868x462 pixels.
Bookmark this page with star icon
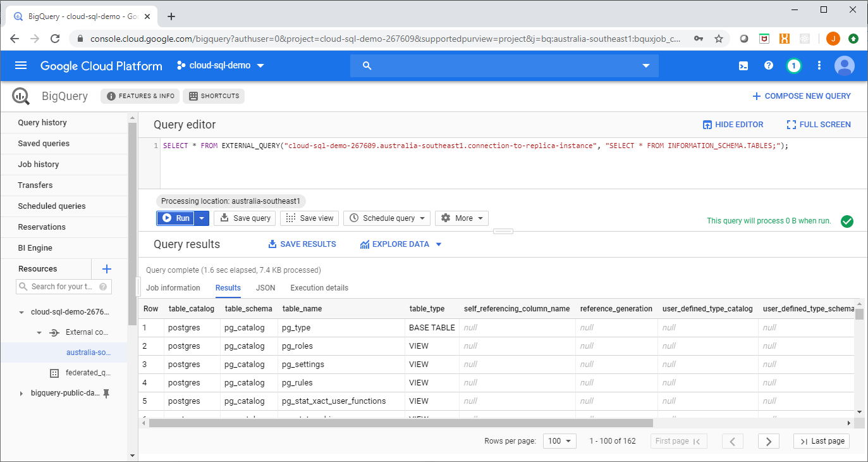tap(719, 39)
